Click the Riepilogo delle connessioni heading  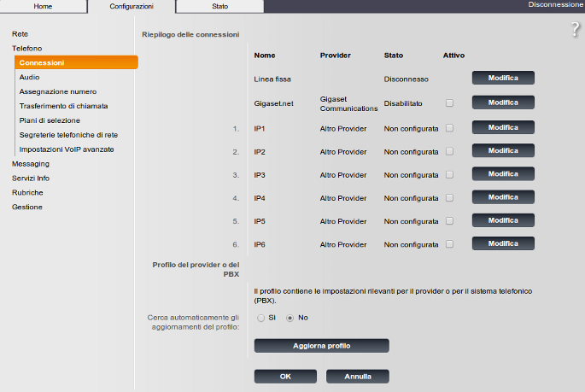pos(190,34)
